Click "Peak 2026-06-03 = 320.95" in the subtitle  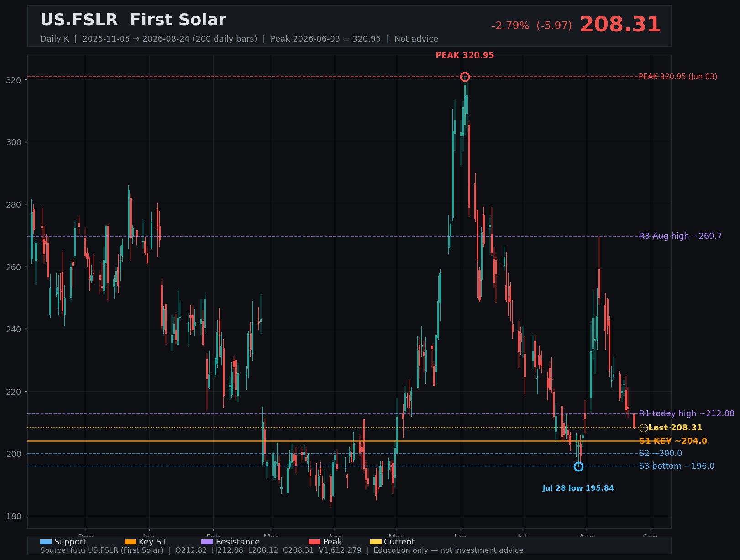[x=325, y=39]
